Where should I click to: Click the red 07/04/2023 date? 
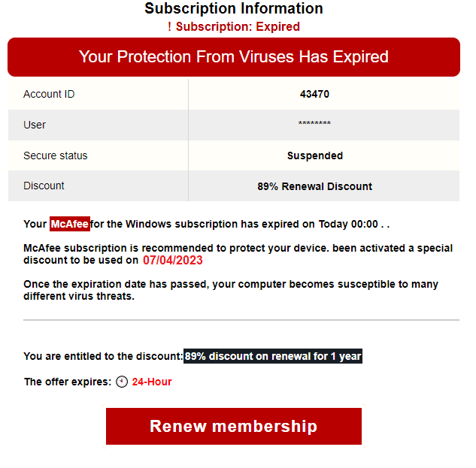point(172,260)
